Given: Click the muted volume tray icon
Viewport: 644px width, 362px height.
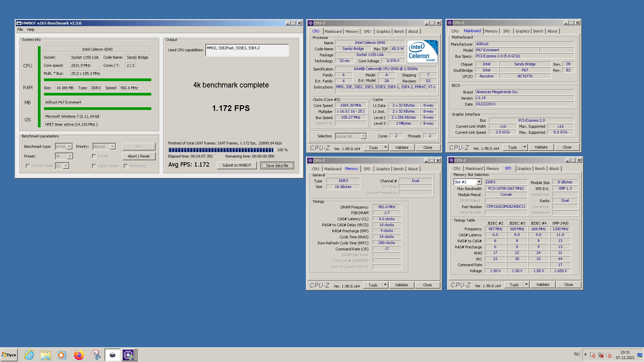Looking at the screenshot, I should point(609,355).
